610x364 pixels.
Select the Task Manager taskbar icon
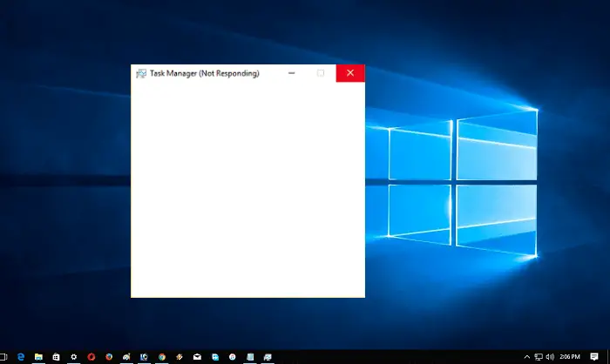pos(268,357)
